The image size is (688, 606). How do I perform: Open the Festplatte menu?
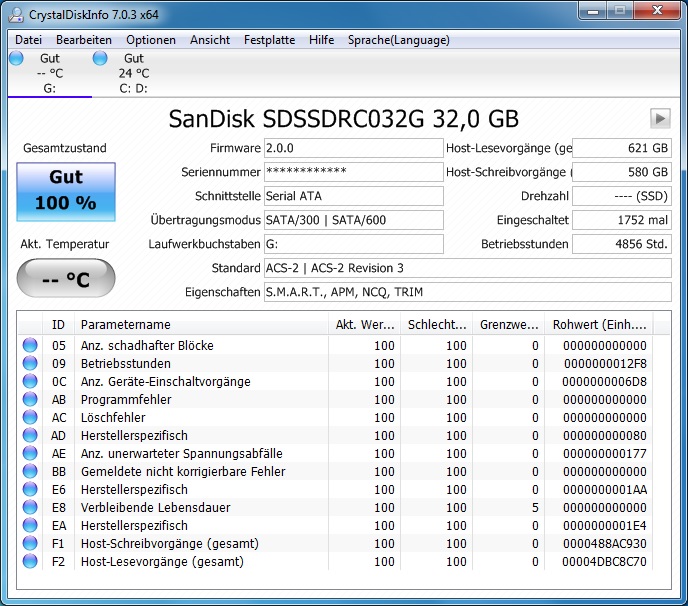click(x=269, y=40)
